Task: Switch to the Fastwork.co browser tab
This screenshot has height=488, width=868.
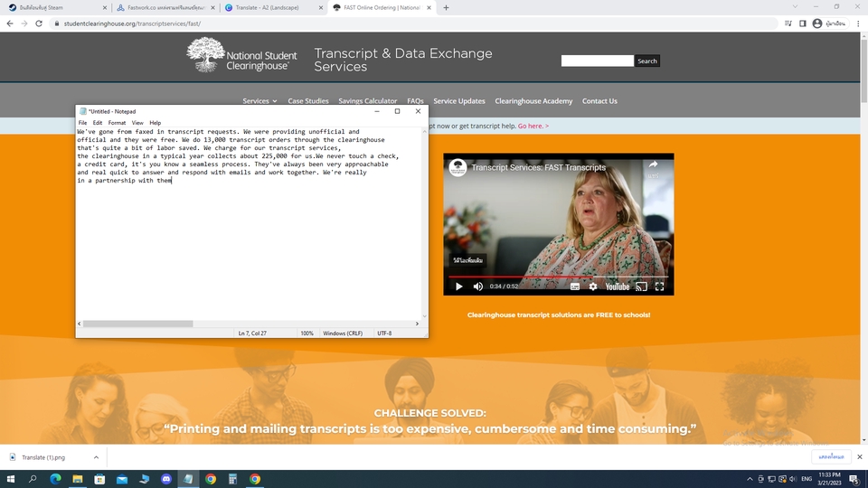Action: click(165, 8)
